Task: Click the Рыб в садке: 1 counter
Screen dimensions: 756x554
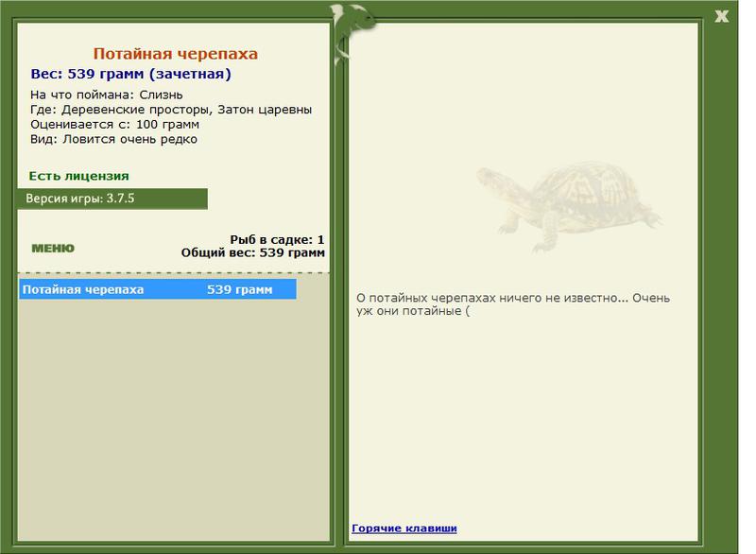Action: pos(277,239)
